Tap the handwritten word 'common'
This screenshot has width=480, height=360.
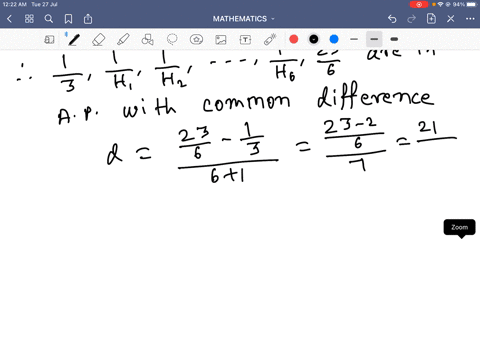click(x=246, y=102)
